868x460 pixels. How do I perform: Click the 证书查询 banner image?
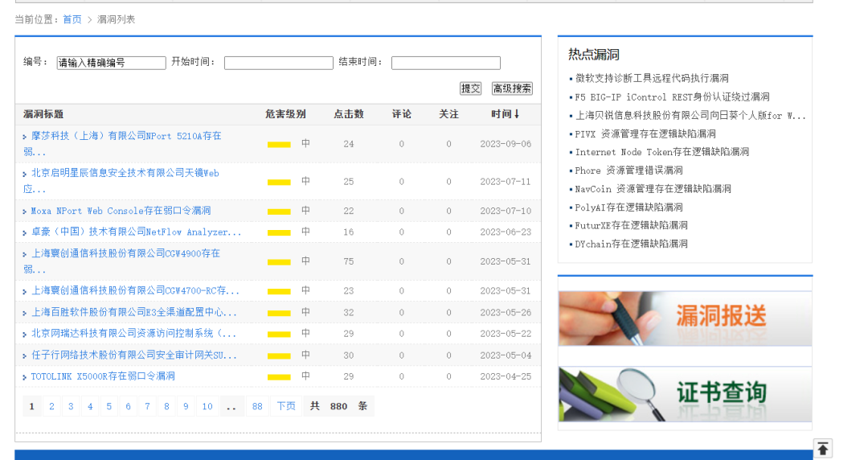[685, 394]
